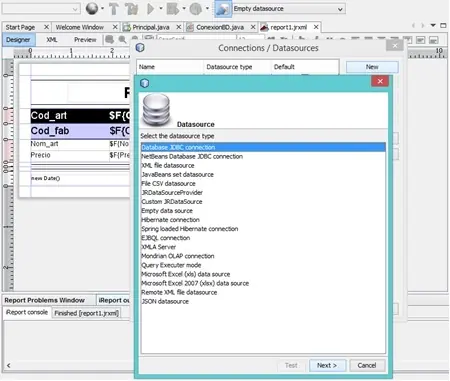Click the maximize editor window icon
Screen dimensions: 450x381
443,25
